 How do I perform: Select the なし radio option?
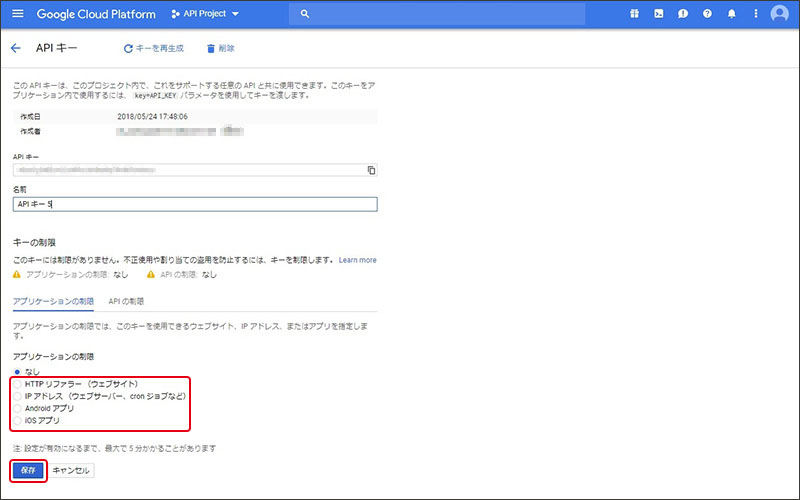click(17, 372)
